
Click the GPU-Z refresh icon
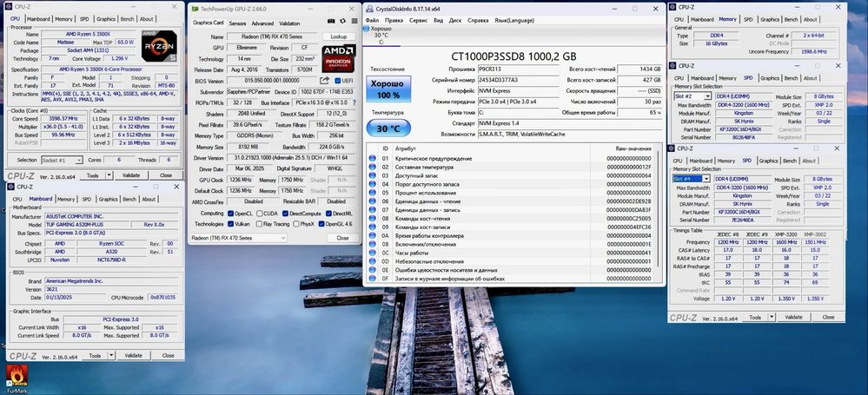(342, 22)
